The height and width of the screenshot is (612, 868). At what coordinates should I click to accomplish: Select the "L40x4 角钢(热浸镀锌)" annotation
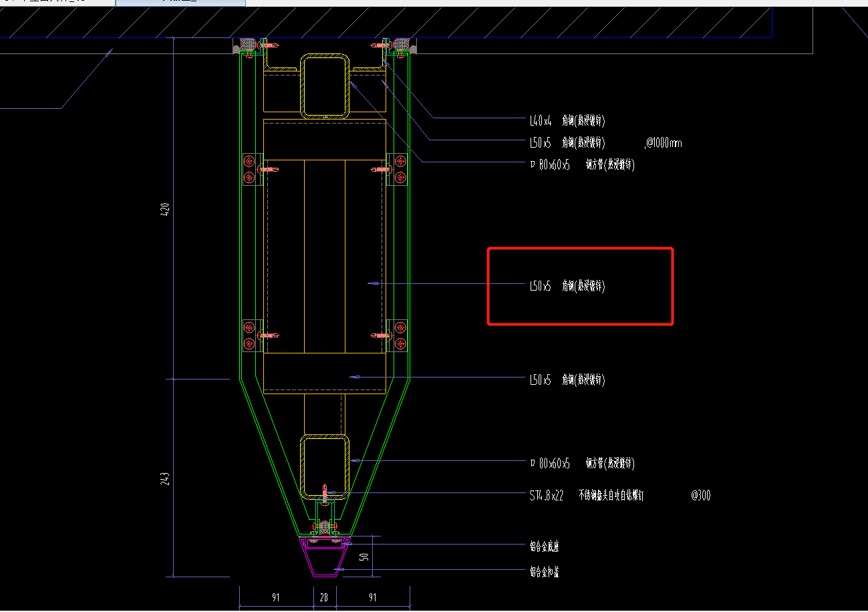coord(567,121)
